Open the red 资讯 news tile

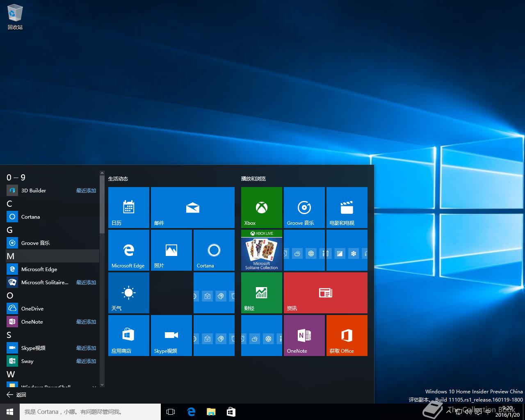tap(326, 293)
